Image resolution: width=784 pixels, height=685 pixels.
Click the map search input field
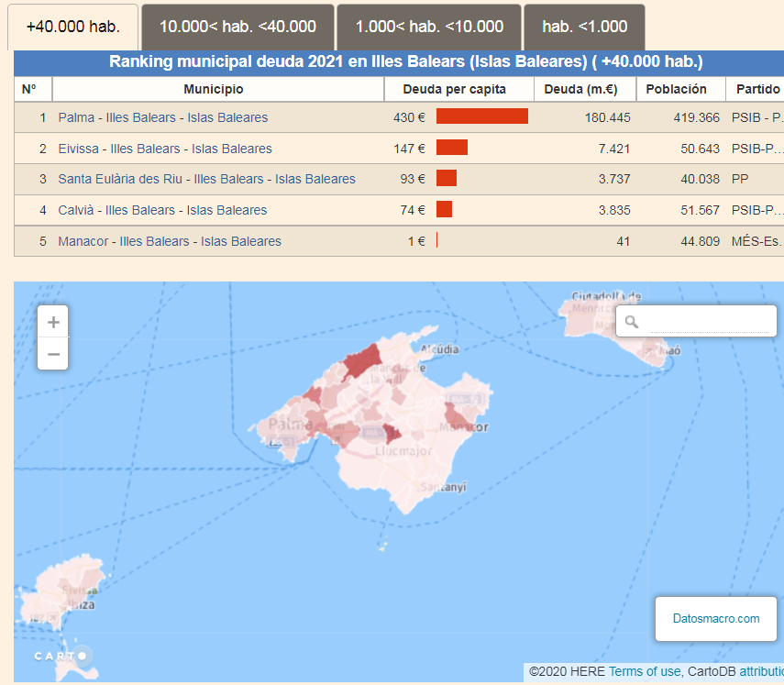click(706, 322)
